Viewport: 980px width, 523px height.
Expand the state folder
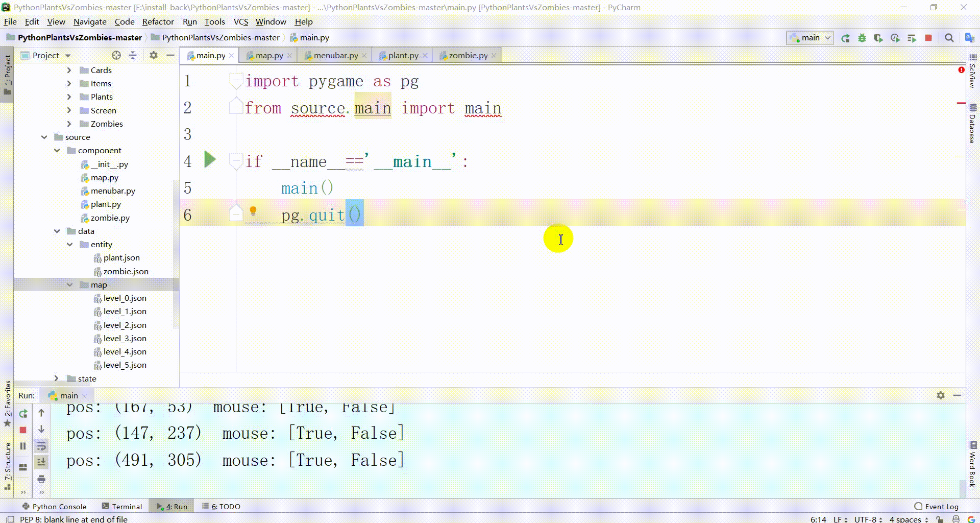(x=57, y=378)
